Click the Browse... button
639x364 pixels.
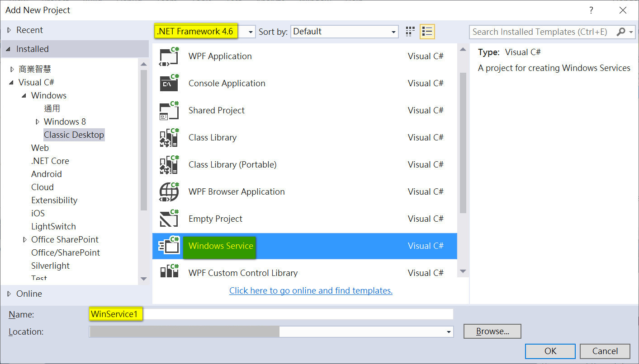coord(492,331)
